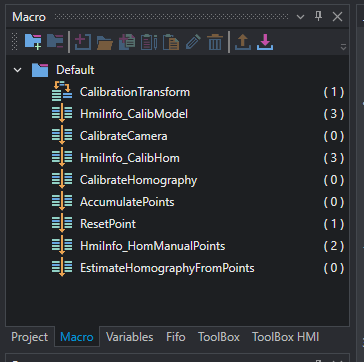Click the duplicate macro icon
This screenshot has width=364, height=362.
click(127, 42)
